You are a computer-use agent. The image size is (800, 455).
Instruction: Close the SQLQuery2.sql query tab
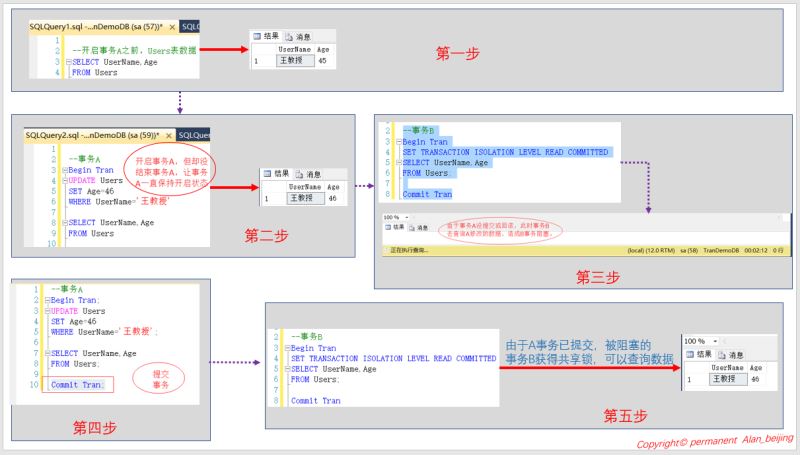170,135
